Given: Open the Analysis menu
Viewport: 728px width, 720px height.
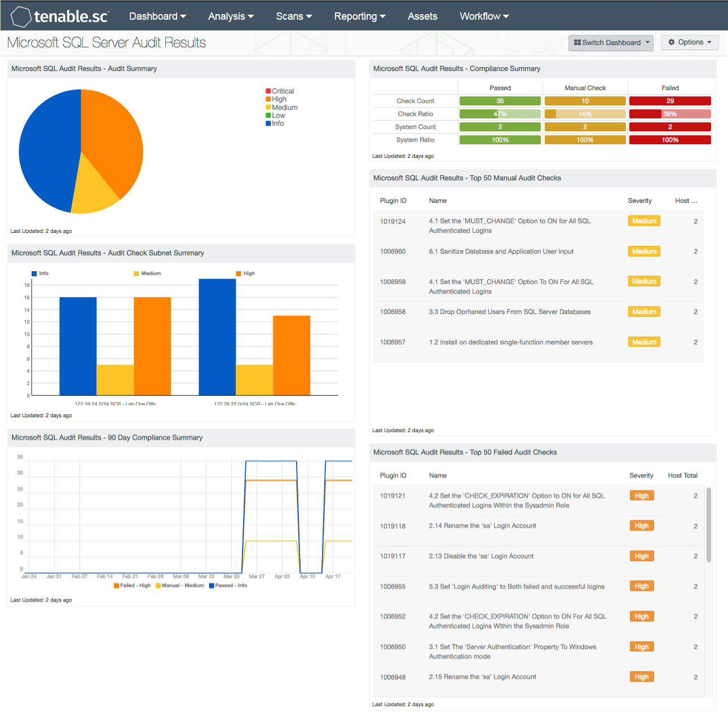Looking at the screenshot, I should click(x=231, y=16).
